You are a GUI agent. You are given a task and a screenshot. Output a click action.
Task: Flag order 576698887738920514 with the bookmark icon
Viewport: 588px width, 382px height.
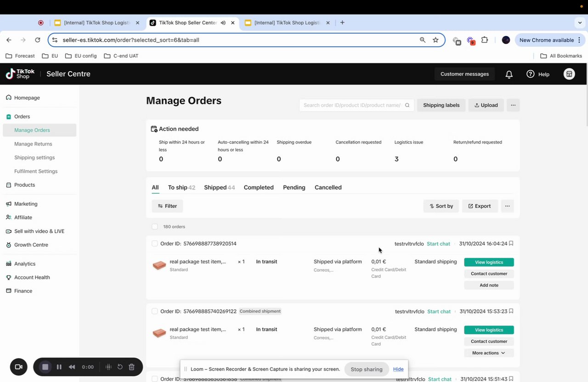point(511,243)
